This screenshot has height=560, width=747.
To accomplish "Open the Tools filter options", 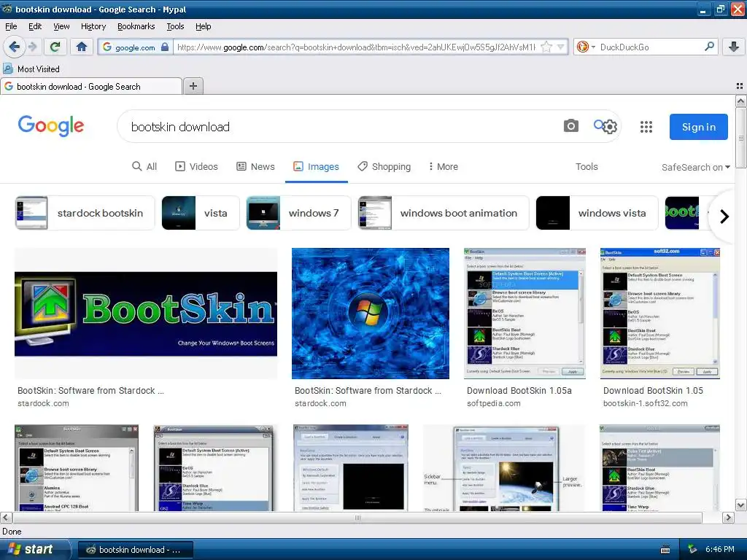I will [x=586, y=166].
